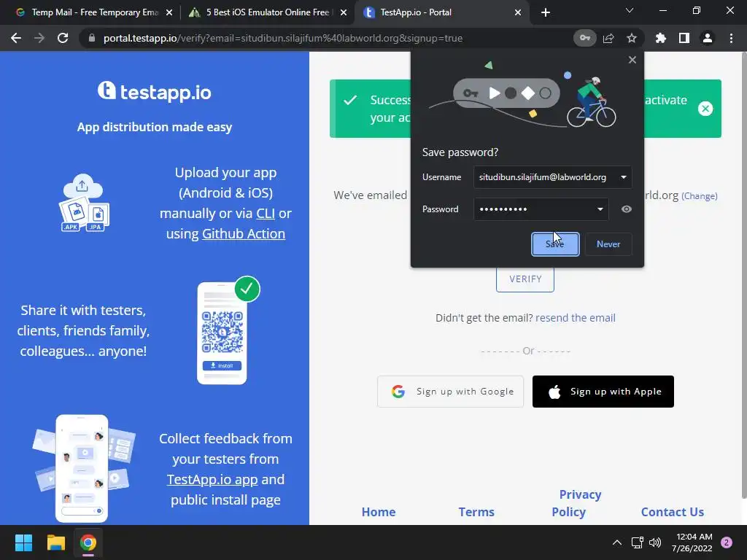Open the Extensions puzzle icon
Image resolution: width=747 pixels, height=560 pixels.
pyautogui.click(x=661, y=38)
